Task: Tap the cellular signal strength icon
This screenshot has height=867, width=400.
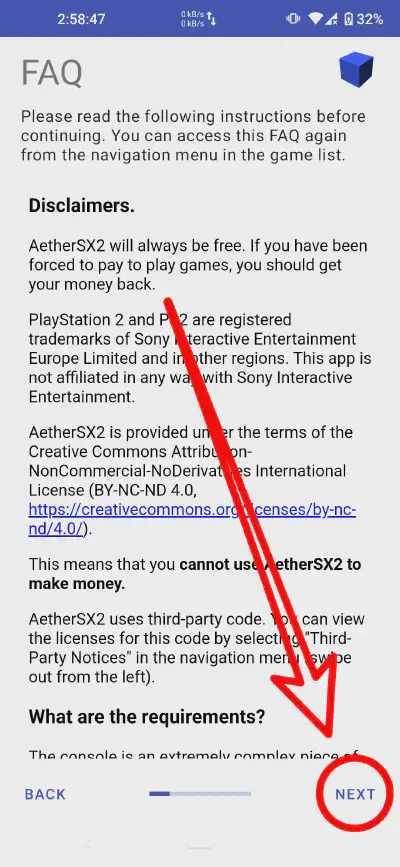Action: click(331, 19)
